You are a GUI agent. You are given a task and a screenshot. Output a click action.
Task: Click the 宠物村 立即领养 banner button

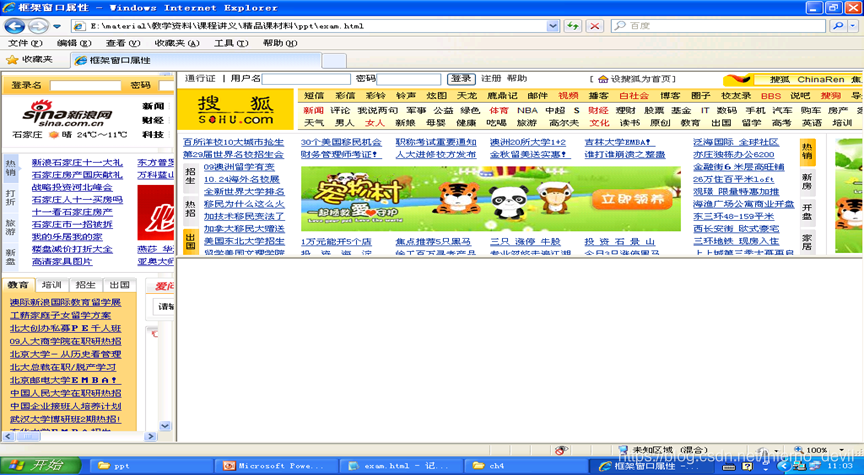click(632, 199)
